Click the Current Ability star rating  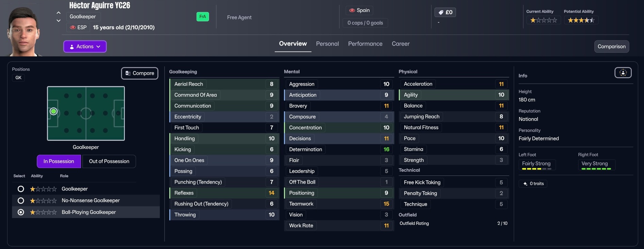[543, 20]
